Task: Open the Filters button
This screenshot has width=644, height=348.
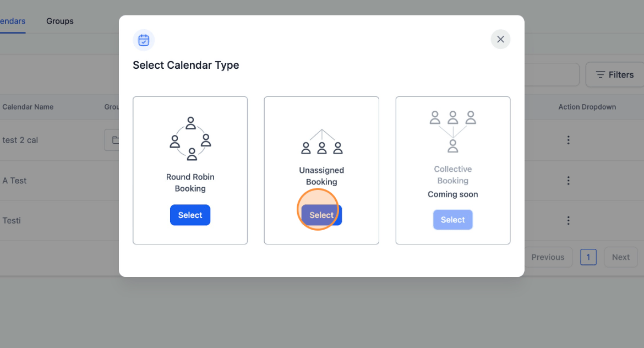Action: (615, 75)
